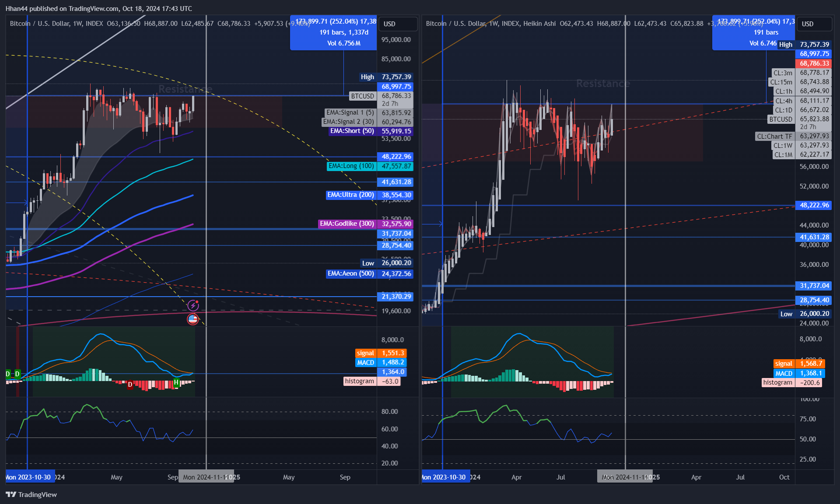Open USD currency selector on right chart

814,24
